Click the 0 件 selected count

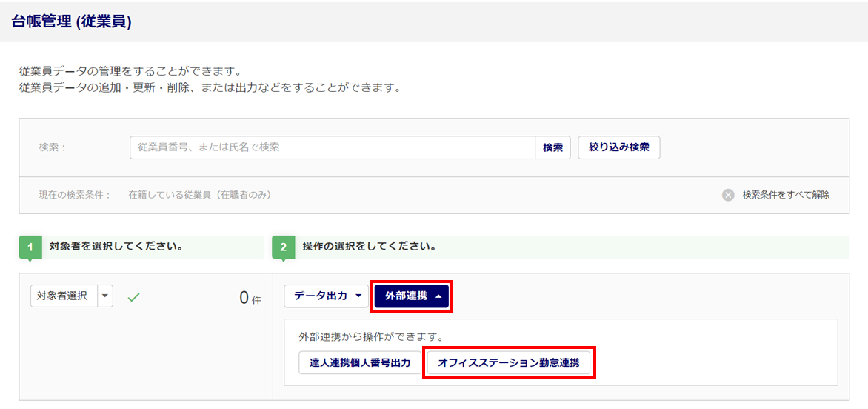coord(250,298)
